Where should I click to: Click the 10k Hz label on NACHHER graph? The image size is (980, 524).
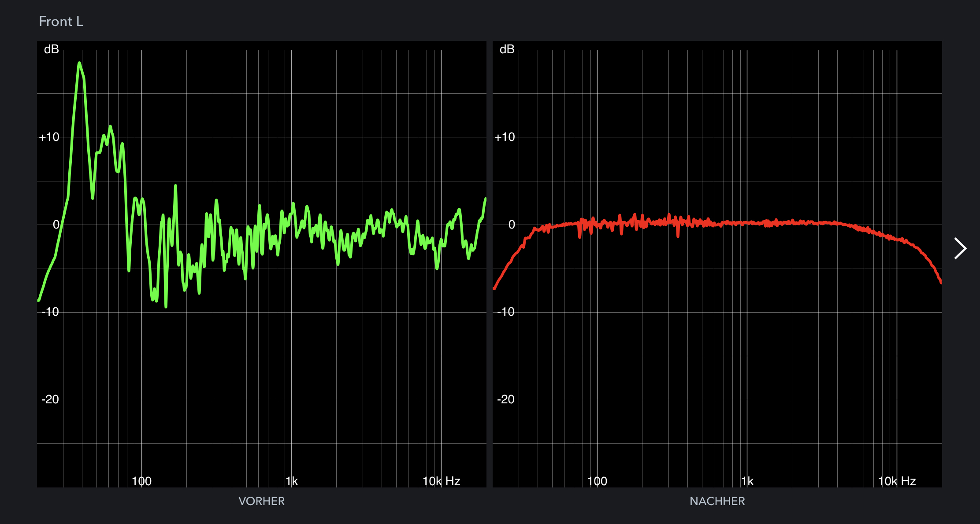click(x=897, y=481)
